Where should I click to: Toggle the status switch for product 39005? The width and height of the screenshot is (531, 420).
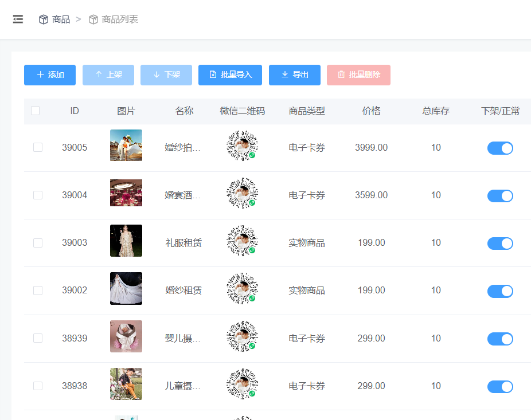pyautogui.click(x=500, y=148)
